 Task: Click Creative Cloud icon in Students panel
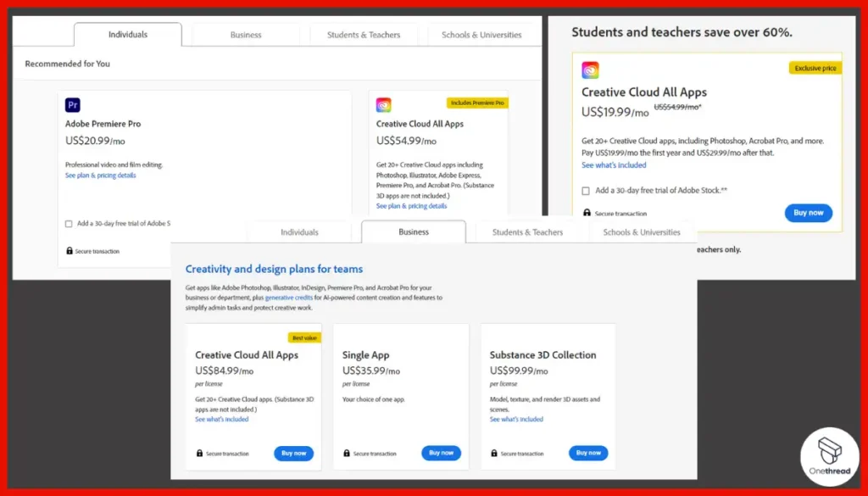click(x=590, y=70)
